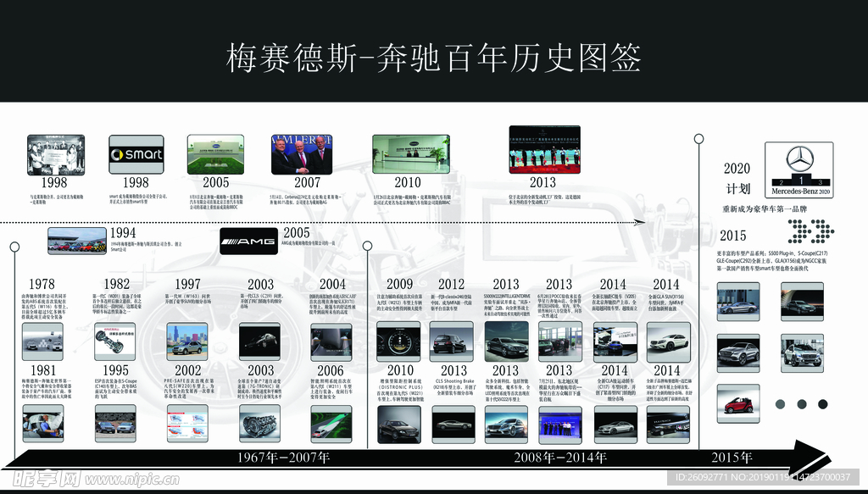
Task: Open the 2007 photo of three men in suits
Action: point(302,154)
